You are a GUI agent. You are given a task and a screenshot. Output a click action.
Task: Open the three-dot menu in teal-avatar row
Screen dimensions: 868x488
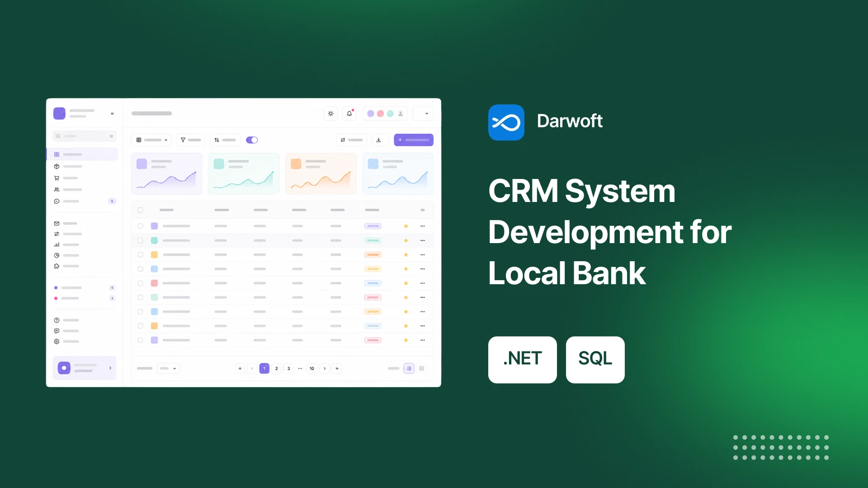[423, 240]
